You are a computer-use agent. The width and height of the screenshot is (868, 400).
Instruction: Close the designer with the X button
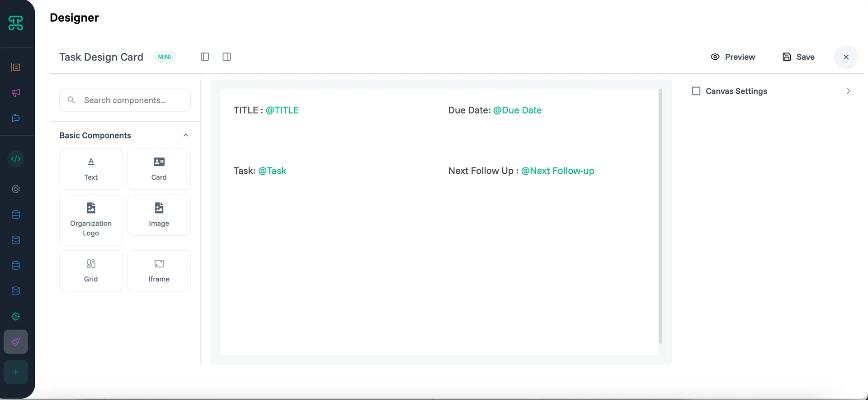point(846,57)
